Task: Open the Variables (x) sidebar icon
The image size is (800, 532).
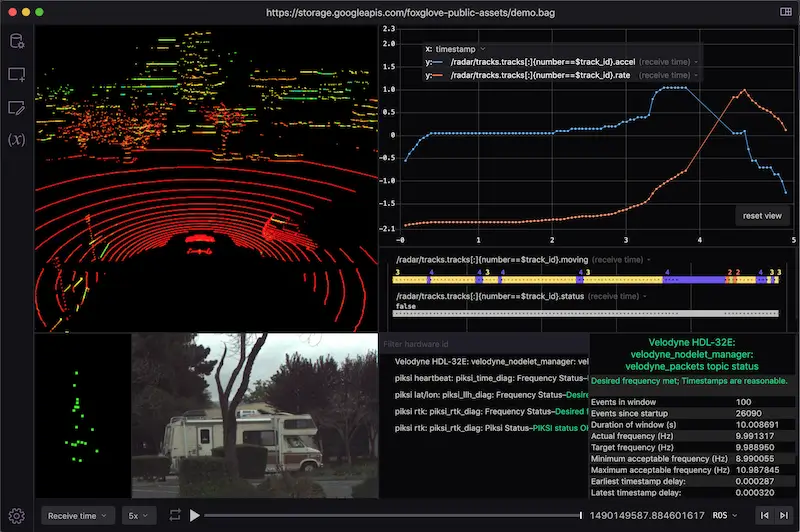Action: (x=16, y=140)
